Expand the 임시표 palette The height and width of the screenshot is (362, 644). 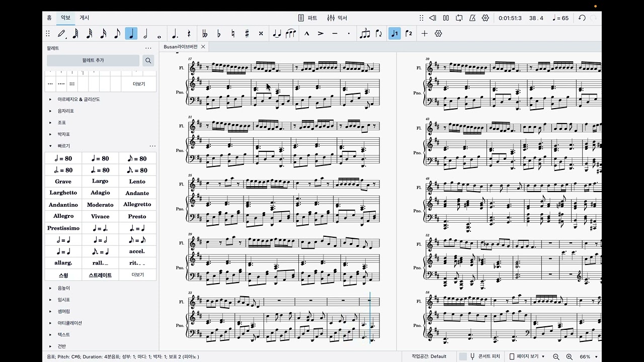coord(50,300)
